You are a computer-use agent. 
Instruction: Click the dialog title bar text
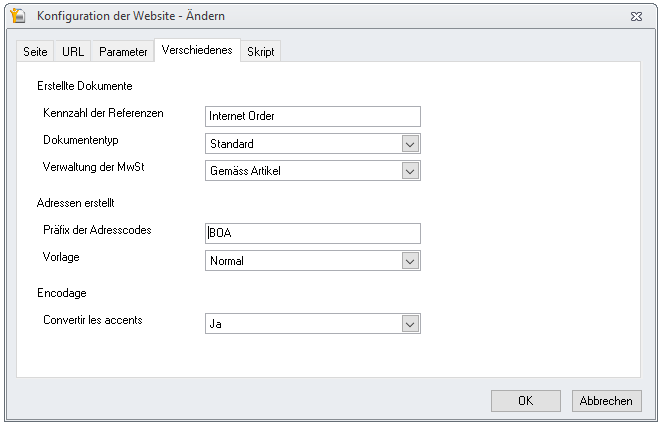tap(131, 16)
